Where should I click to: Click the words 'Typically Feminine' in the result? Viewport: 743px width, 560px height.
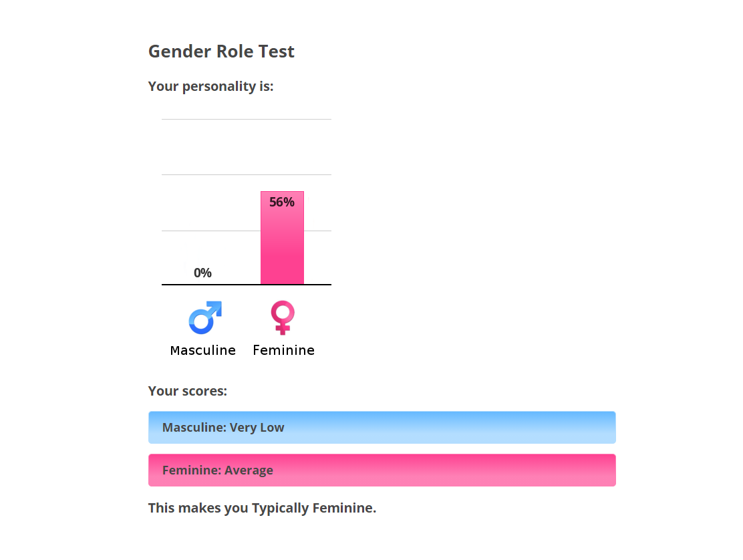coord(313,508)
